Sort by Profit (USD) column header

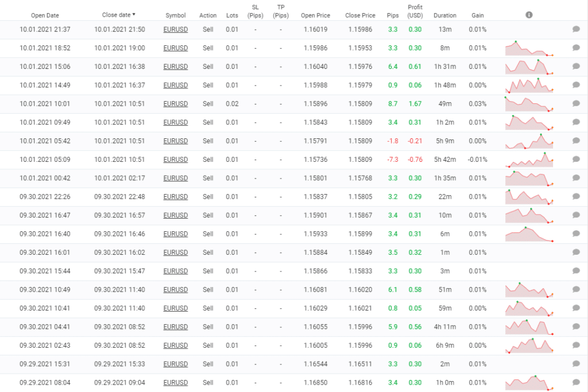415,11
